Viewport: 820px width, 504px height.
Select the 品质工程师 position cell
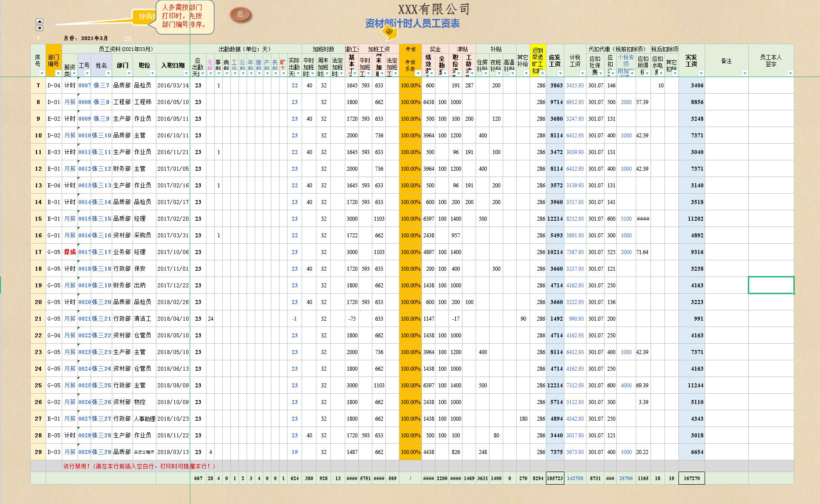point(144,452)
